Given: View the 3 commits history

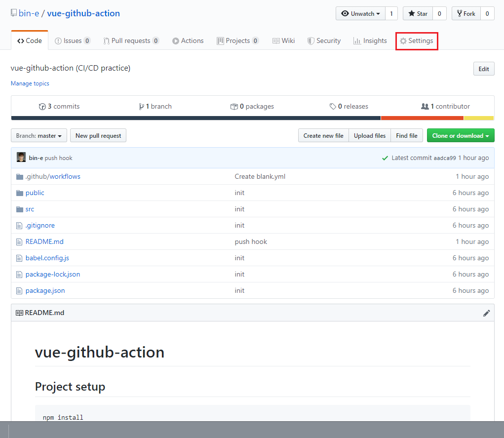Looking at the screenshot, I should pyautogui.click(x=59, y=107).
